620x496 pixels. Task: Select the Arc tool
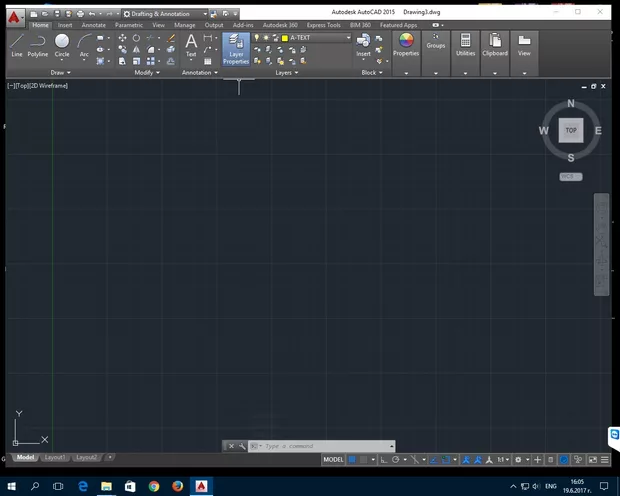pyautogui.click(x=84, y=44)
